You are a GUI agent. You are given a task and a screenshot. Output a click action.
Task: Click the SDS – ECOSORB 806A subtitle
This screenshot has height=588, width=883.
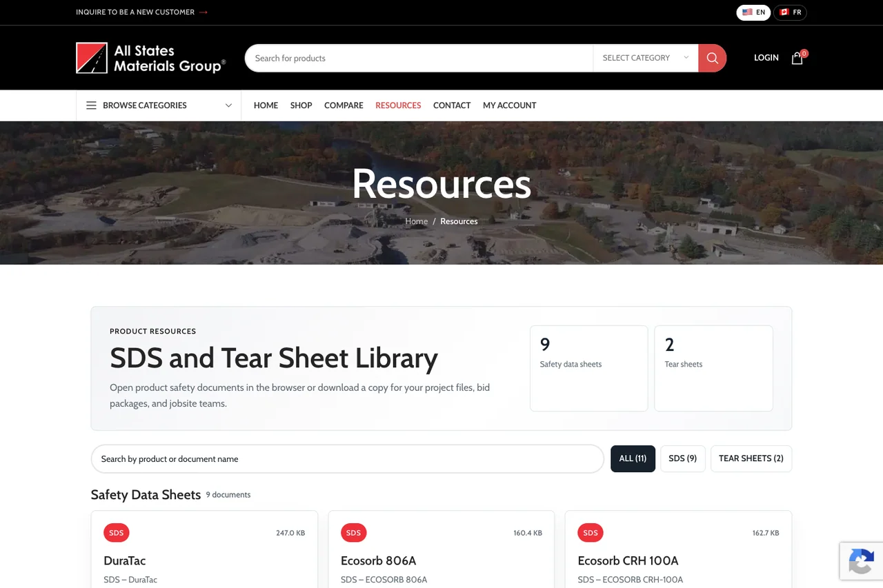(384, 580)
